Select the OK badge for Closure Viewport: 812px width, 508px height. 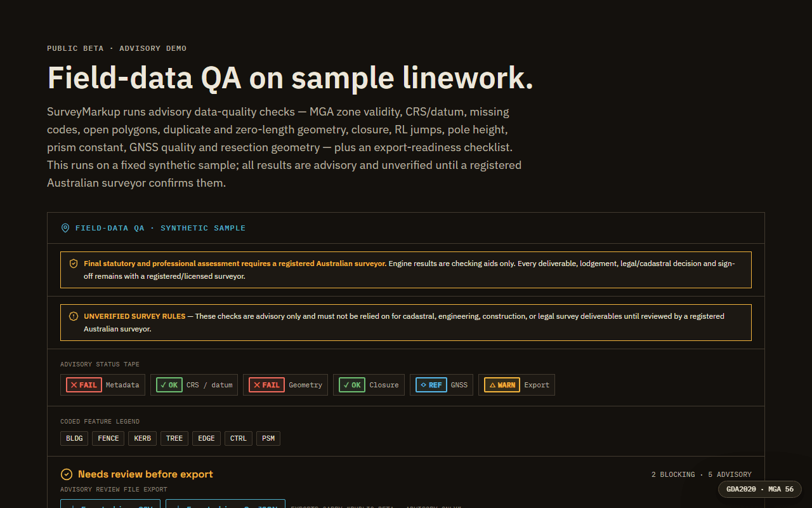(x=352, y=385)
